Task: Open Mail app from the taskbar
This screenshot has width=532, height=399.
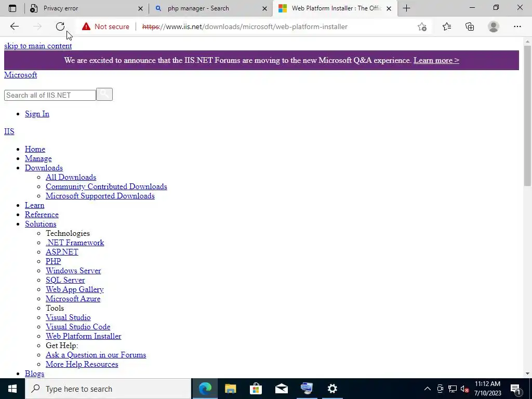Action: click(x=281, y=389)
